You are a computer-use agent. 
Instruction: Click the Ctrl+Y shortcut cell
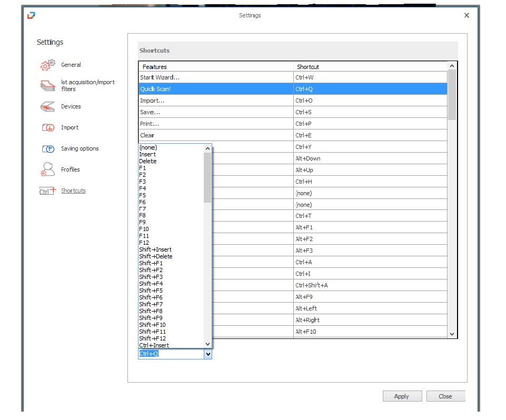click(x=371, y=147)
